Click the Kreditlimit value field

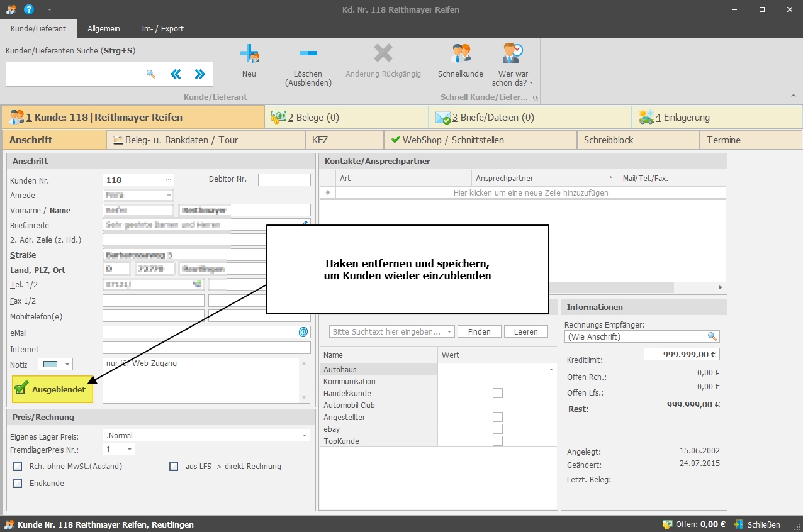(682, 354)
